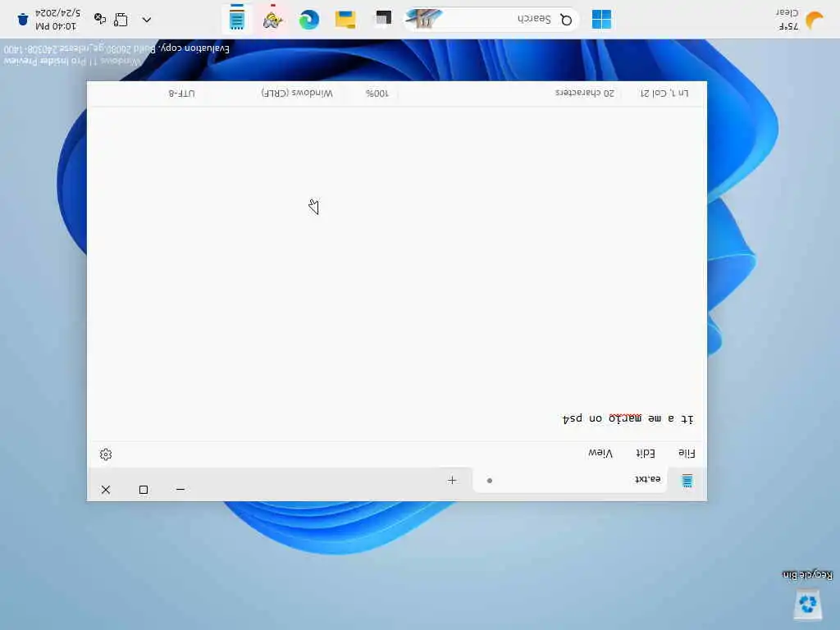Open Task View from the taskbar
Screen dimensions: 840x630
click(383, 20)
